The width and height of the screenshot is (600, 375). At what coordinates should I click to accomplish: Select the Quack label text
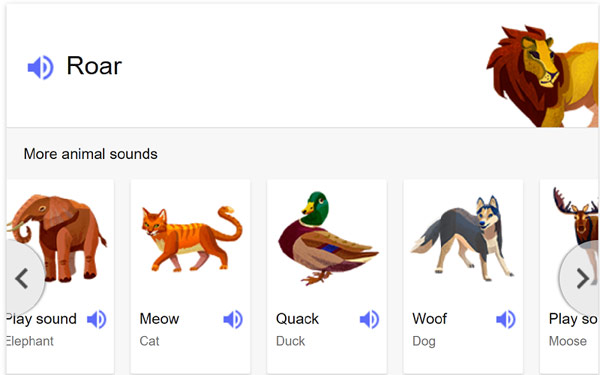point(297,319)
